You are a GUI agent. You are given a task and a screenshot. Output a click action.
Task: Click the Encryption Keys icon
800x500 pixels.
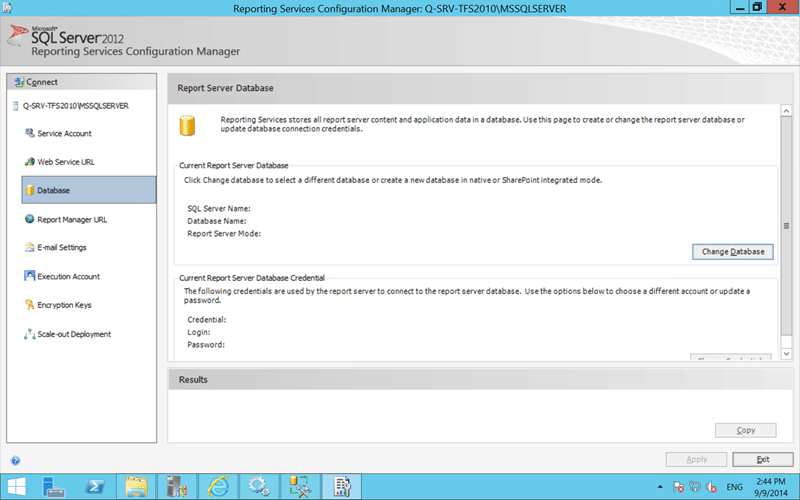click(30, 305)
